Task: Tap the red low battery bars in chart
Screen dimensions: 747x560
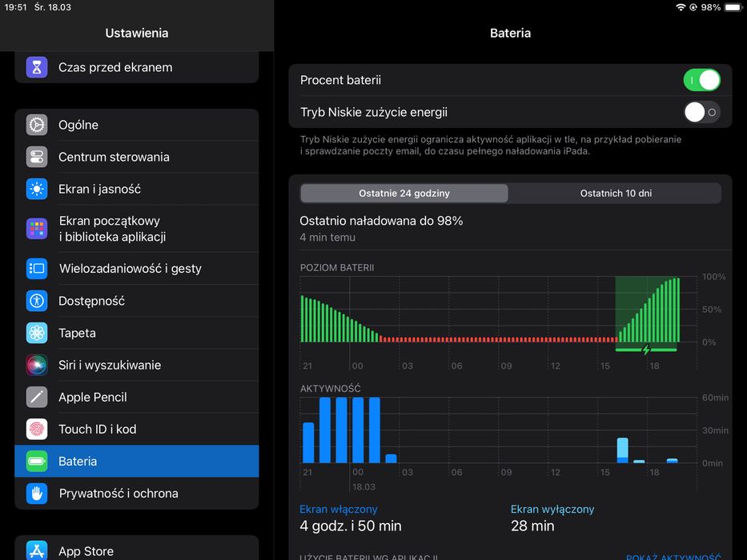Action: coord(498,339)
